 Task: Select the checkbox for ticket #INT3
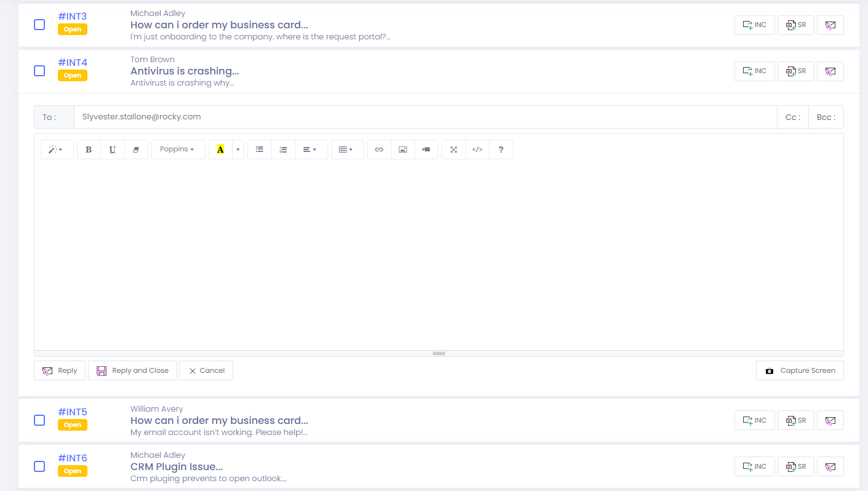click(39, 25)
